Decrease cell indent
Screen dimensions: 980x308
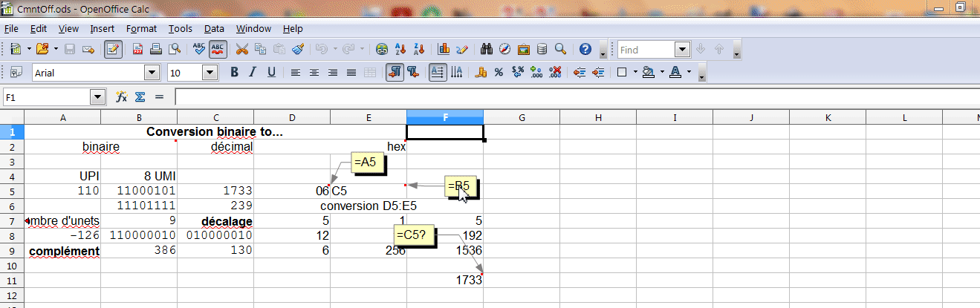tap(580, 72)
